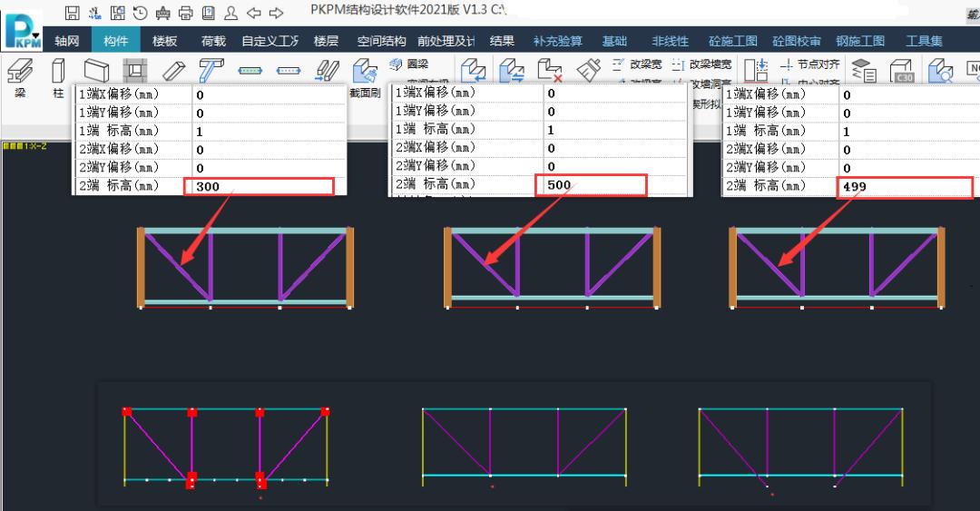This screenshot has width=980, height=511.
Task: Select the 柱 (column) tool
Action: 58,78
